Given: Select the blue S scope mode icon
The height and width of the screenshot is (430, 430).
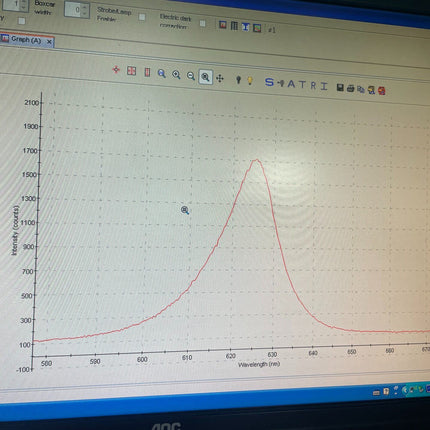Looking at the screenshot, I should click(269, 82).
